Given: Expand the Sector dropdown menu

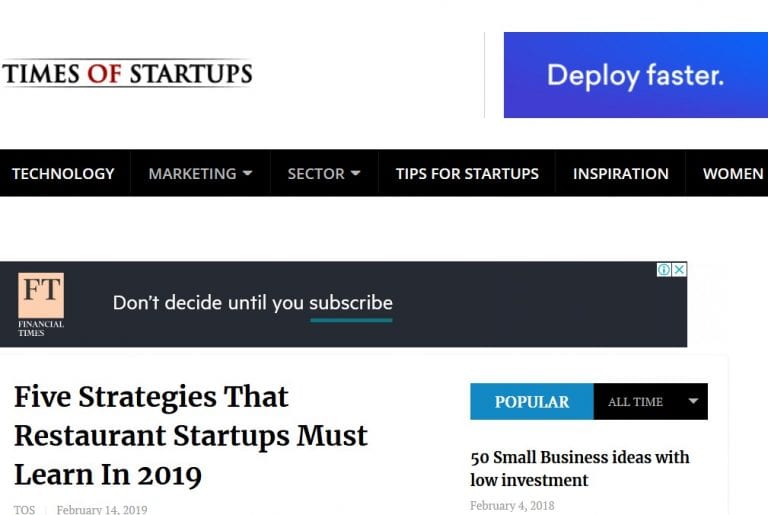Looking at the screenshot, I should coord(324,173).
